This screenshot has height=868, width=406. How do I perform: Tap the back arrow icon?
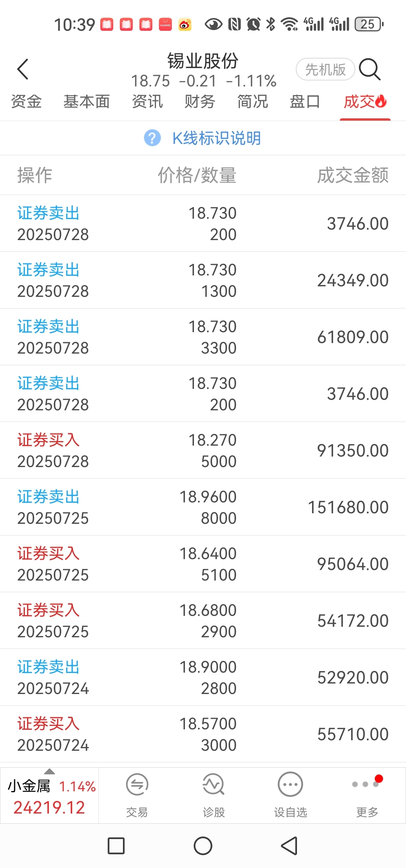(x=23, y=69)
